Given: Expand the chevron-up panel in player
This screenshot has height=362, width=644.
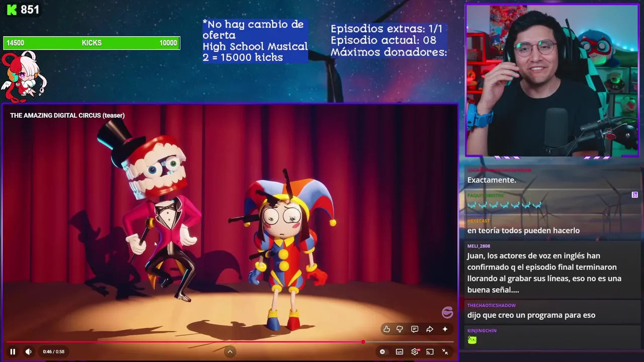Looking at the screenshot, I should pyautogui.click(x=230, y=351).
